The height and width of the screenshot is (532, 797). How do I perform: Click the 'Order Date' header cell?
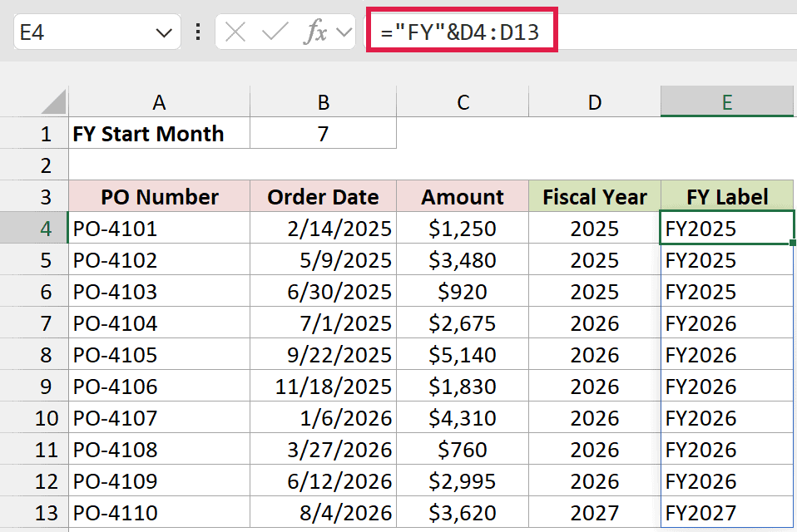pos(324,196)
